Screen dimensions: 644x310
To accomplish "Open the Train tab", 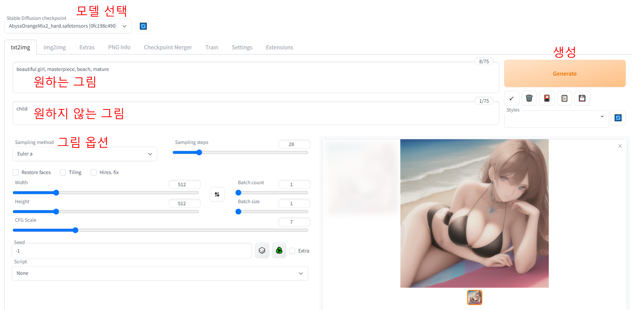I will point(212,47).
